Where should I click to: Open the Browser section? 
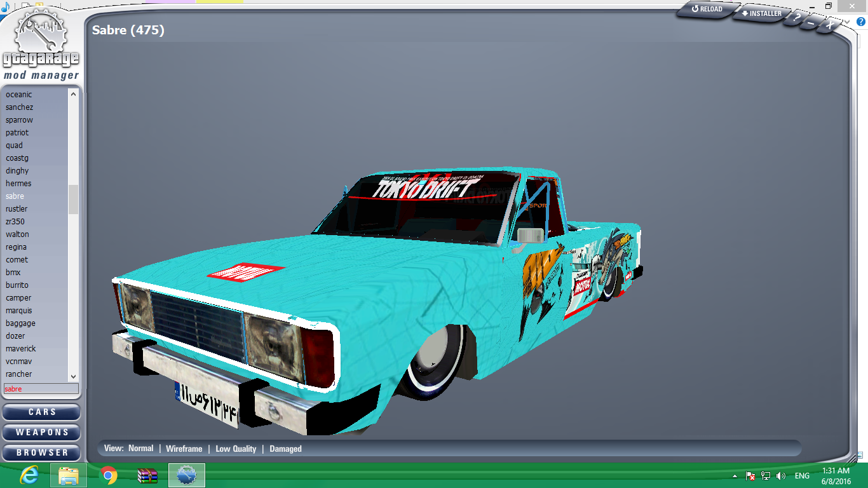click(42, 452)
